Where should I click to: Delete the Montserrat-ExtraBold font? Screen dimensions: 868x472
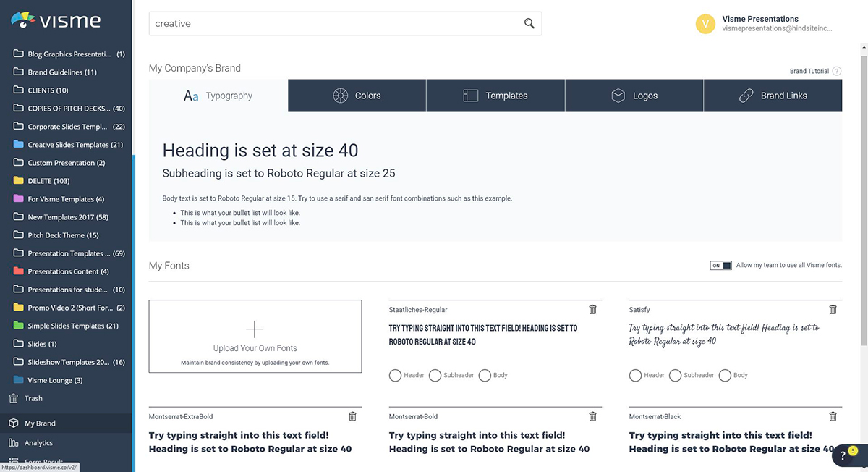[352, 416]
